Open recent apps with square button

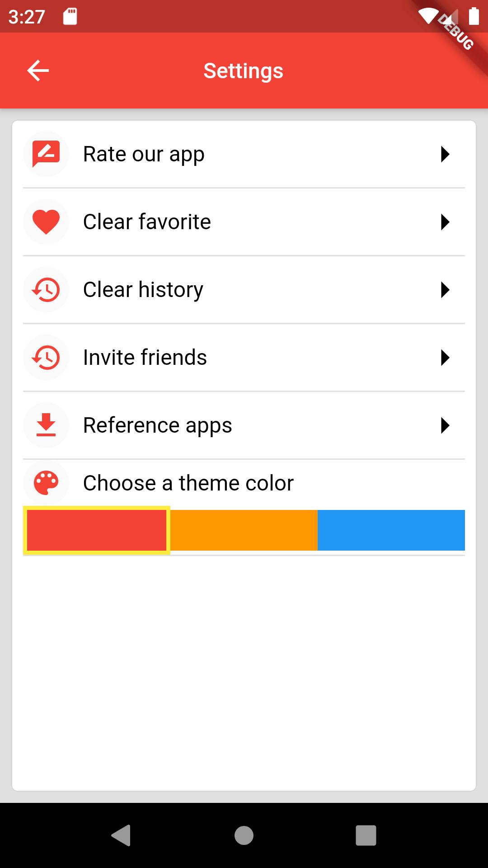click(366, 835)
